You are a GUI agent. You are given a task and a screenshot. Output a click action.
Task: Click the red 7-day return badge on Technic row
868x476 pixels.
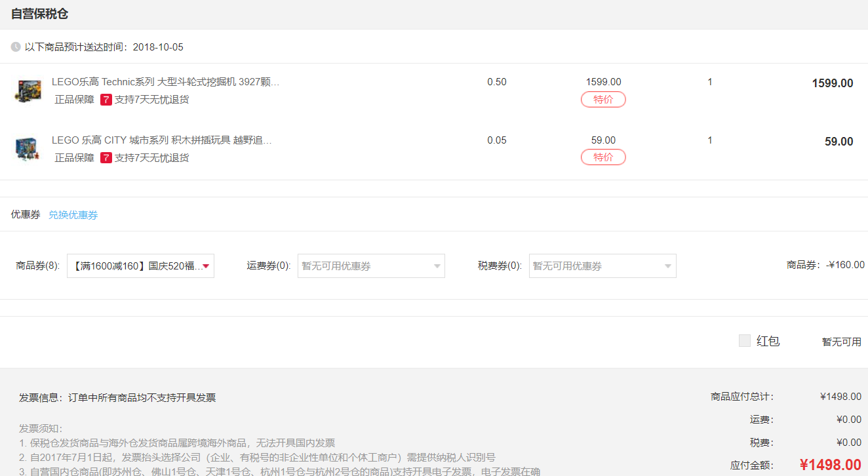106,100
